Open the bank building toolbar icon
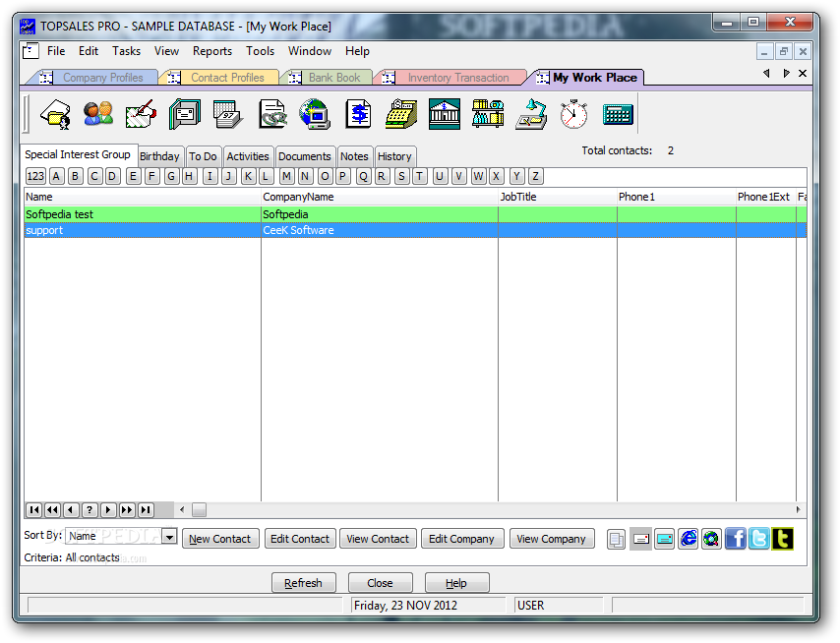Screen dimensions: 840x643 pyautogui.click(x=445, y=114)
